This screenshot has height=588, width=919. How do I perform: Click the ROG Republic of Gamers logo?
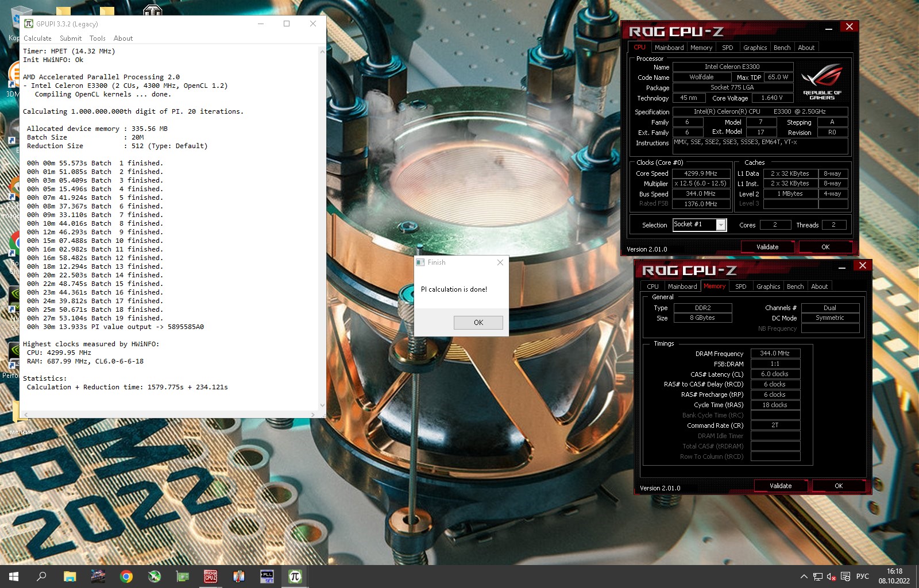click(822, 81)
